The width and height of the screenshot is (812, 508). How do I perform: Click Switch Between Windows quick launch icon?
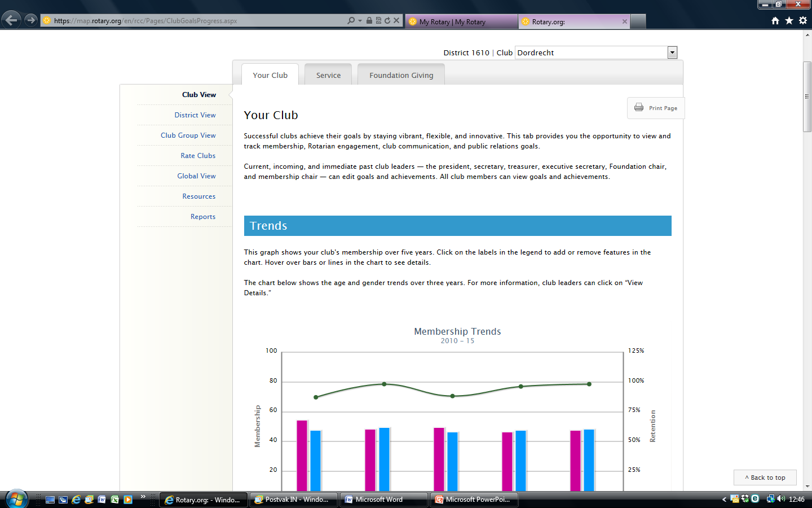click(63, 500)
